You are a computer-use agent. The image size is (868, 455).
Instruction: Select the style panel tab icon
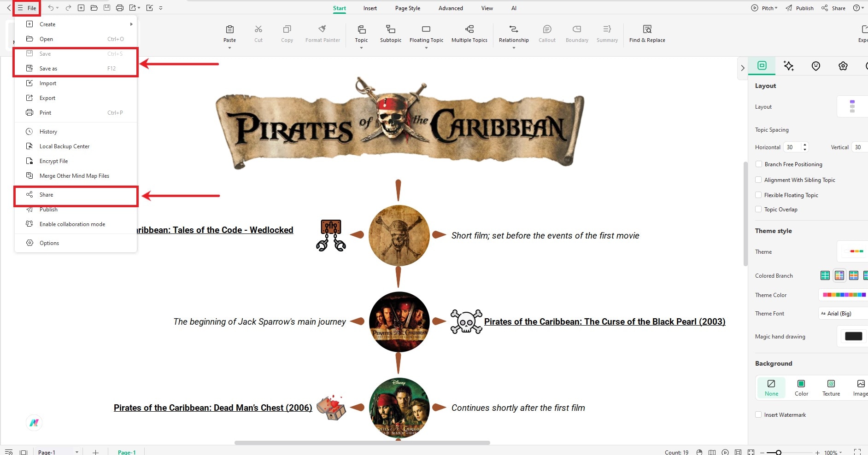click(762, 65)
